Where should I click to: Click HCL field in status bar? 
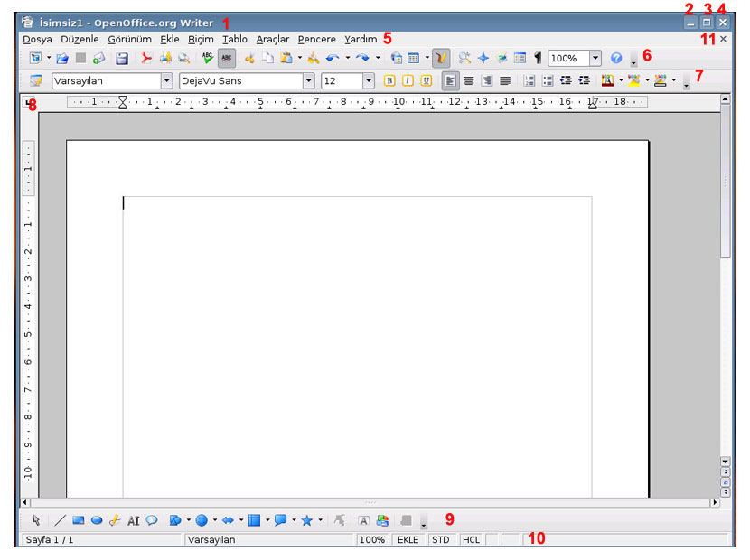coord(471,540)
